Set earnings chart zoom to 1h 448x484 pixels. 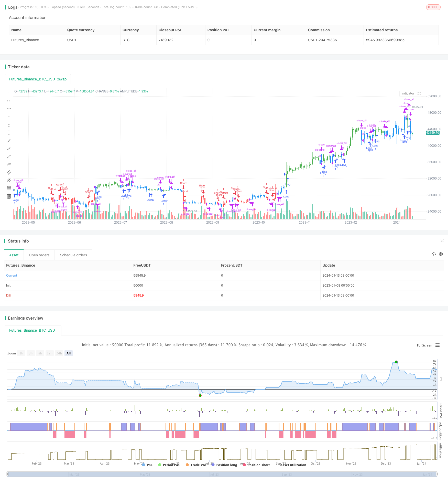point(21,353)
